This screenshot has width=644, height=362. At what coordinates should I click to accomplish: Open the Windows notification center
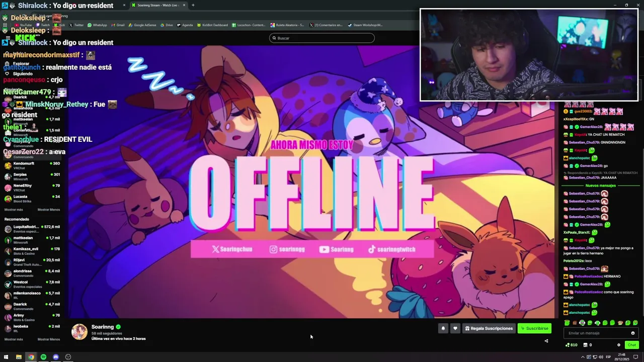tap(635, 357)
